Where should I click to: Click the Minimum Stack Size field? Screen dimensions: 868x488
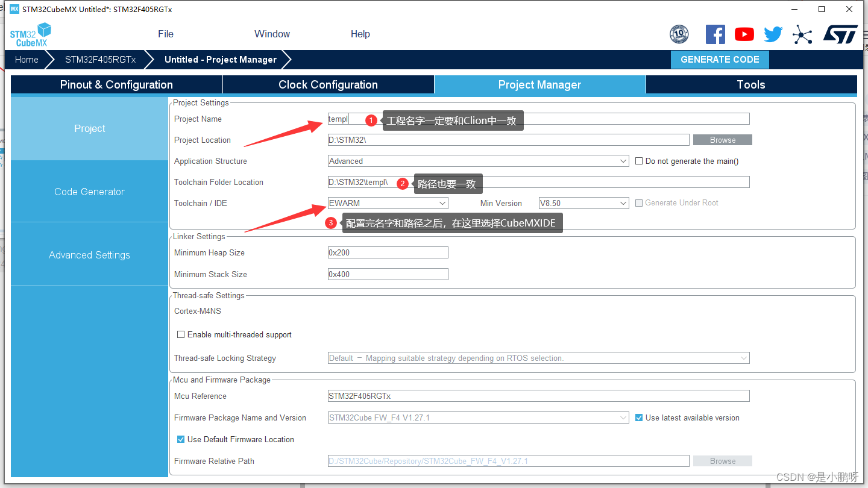point(388,274)
